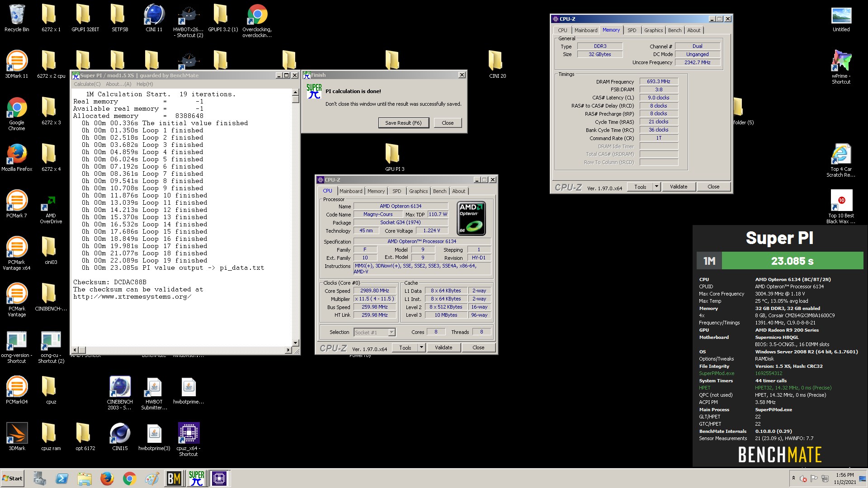Click the 23.085 s result in BenchMate
The image size is (868, 488).
point(793,261)
